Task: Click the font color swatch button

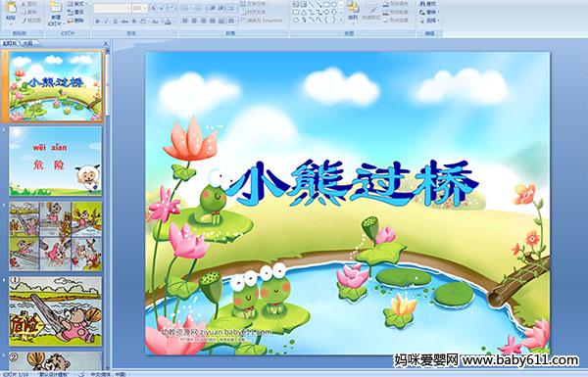Action: (x=168, y=22)
